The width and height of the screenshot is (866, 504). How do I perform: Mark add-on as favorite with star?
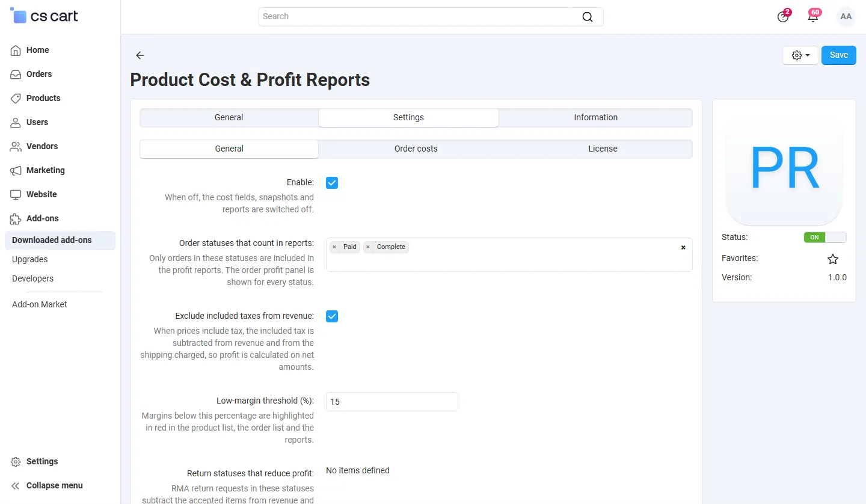833,259
